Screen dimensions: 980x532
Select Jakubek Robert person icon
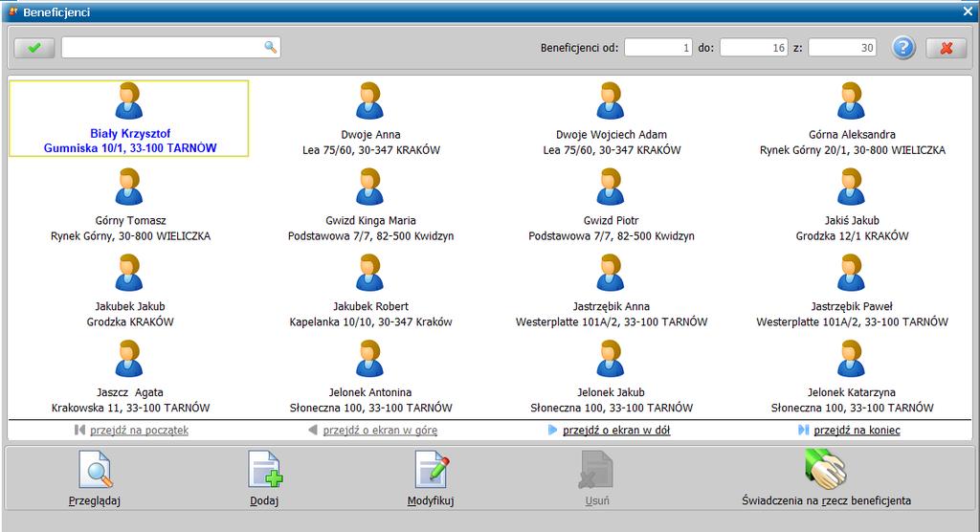[x=369, y=273]
